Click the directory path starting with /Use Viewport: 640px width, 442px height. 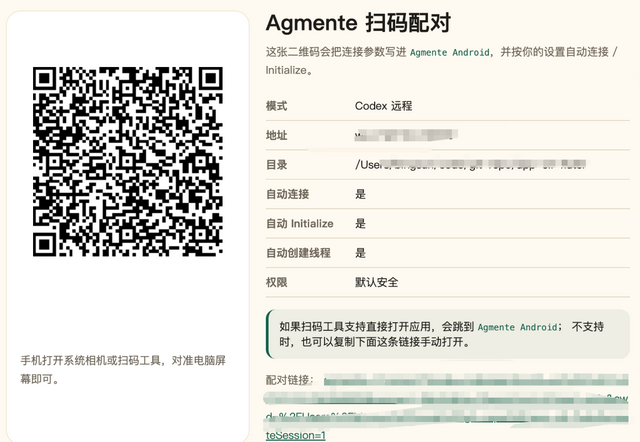click(471, 164)
